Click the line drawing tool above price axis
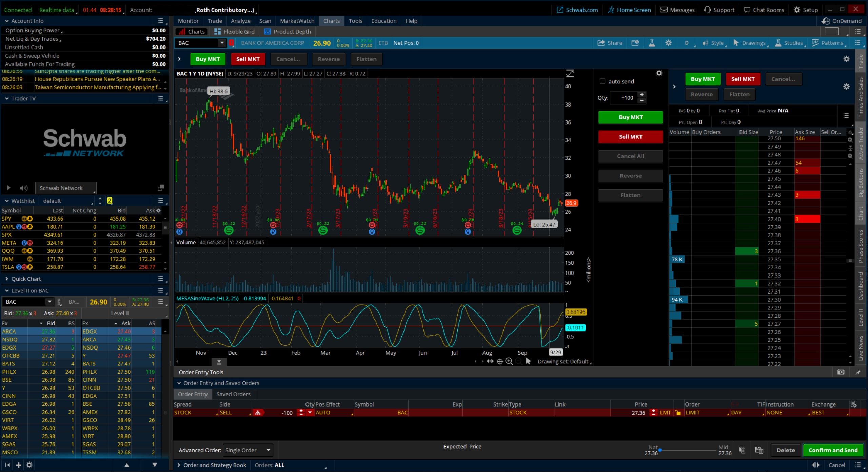The height and width of the screenshot is (472, 868). pos(570,73)
